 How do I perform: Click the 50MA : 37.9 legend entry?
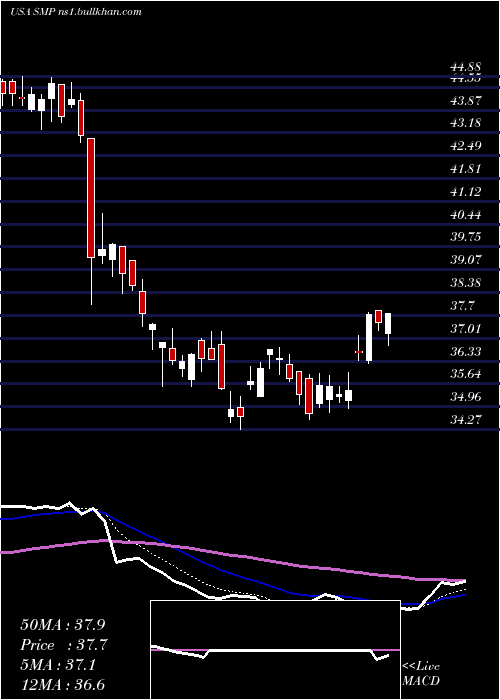pyautogui.click(x=63, y=625)
